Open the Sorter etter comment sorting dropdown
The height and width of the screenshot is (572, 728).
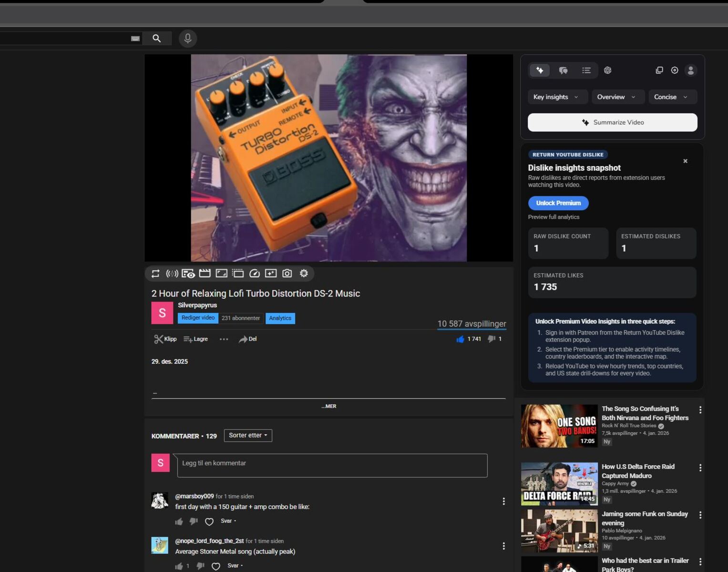pos(248,435)
